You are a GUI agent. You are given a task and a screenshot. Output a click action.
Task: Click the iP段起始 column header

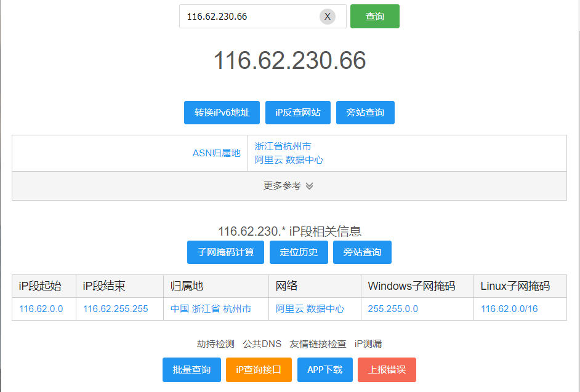[44, 286]
